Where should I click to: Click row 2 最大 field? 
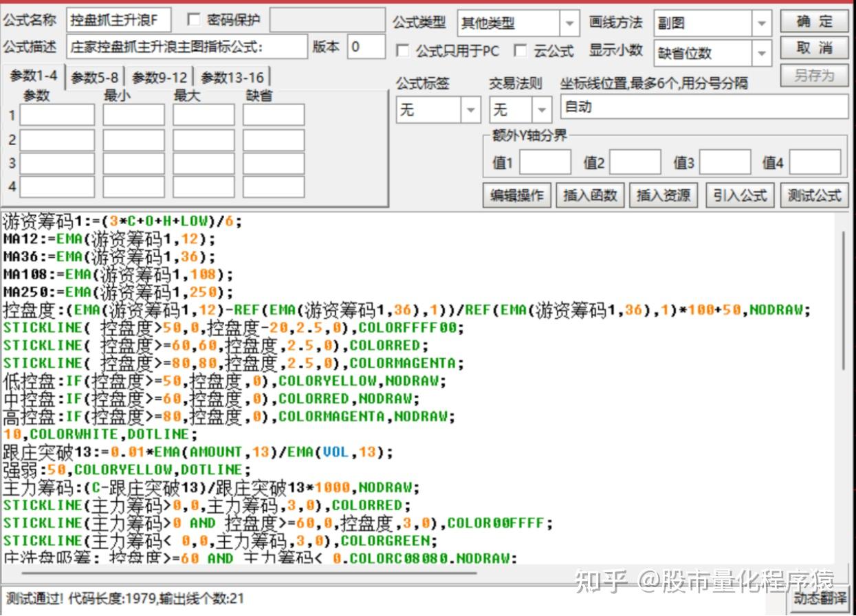204,140
